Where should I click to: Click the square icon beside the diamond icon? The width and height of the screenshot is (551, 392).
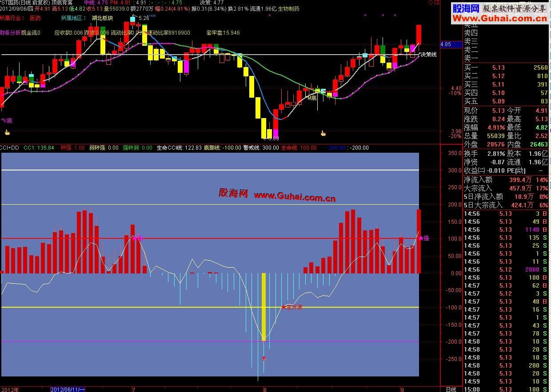(437, 3)
